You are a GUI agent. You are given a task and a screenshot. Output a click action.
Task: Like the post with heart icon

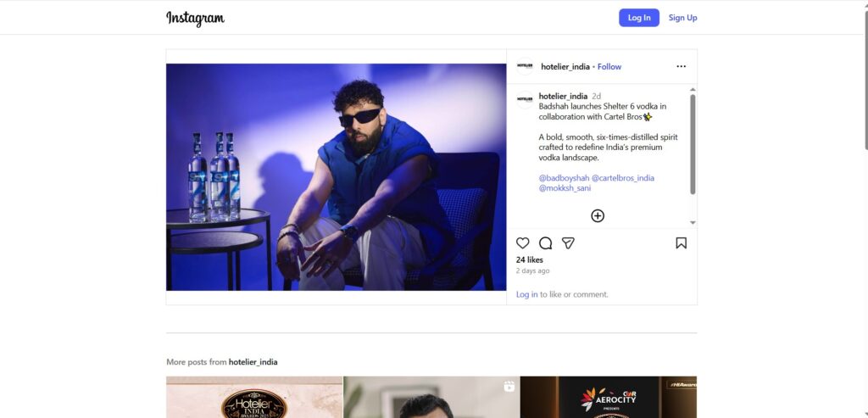pyautogui.click(x=522, y=243)
